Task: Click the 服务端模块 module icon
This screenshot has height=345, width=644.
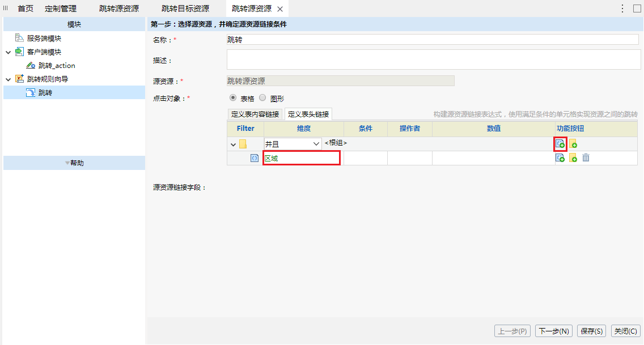Action: point(19,38)
